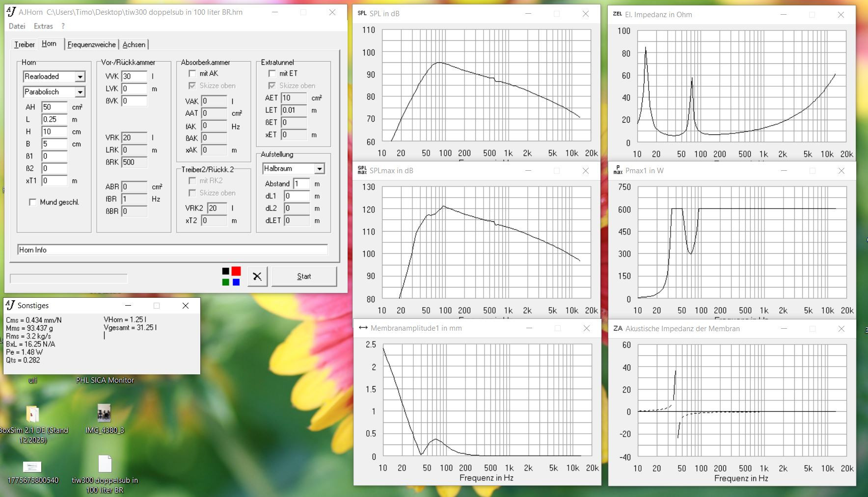The width and height of the screenshot is (868, 497).
Task: Click the X cancel icon button beside Start
Action: [257, 276]
